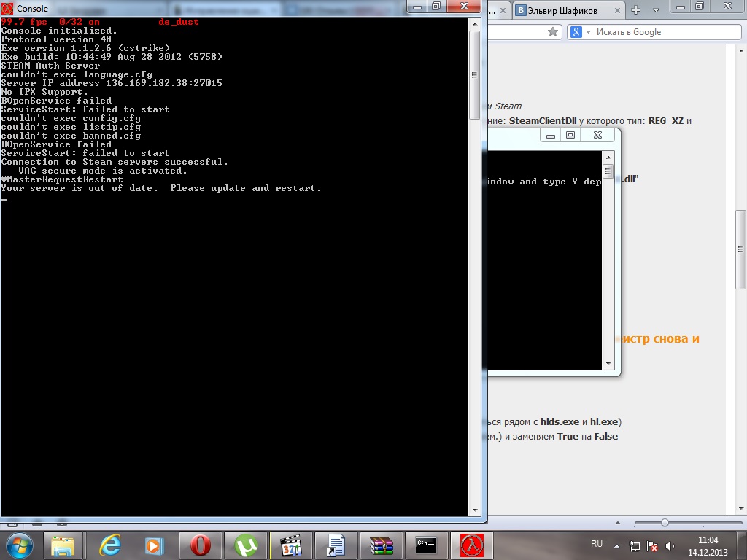Image resolution: width=747 pixels, height=560 pixels.
Task: Open Windows Media Player from taskbar
Action: (x=154, y=545)
